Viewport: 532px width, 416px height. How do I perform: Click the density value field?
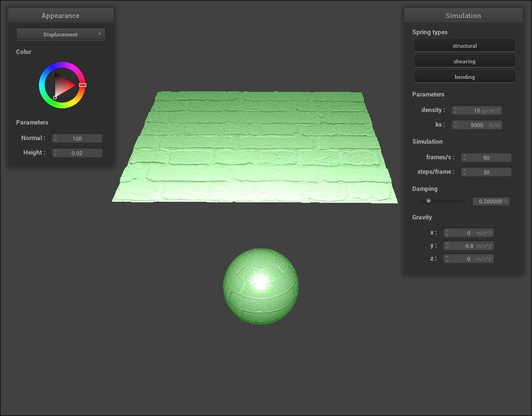[x=477, y=110]
